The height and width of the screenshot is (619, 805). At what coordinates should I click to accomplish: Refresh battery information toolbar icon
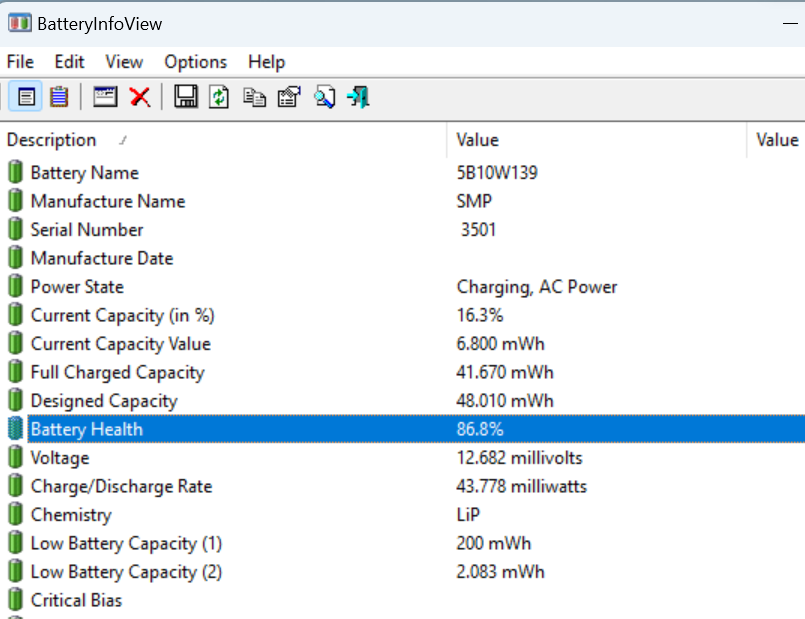[219, 96]
